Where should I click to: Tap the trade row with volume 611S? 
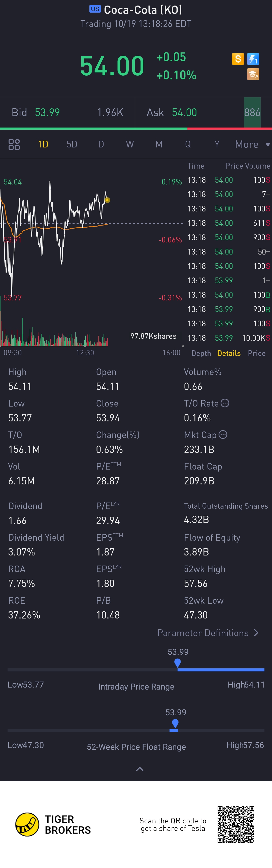(229, 223)
